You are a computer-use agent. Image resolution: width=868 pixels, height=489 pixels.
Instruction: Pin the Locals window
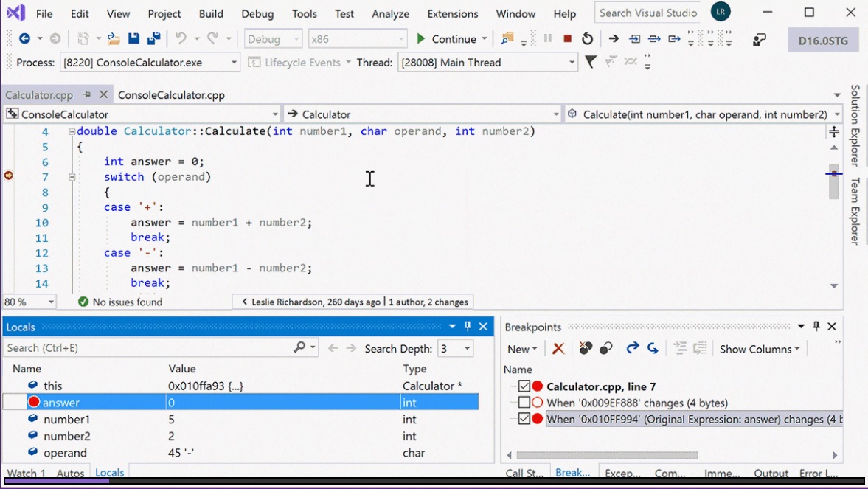(468, 326)
